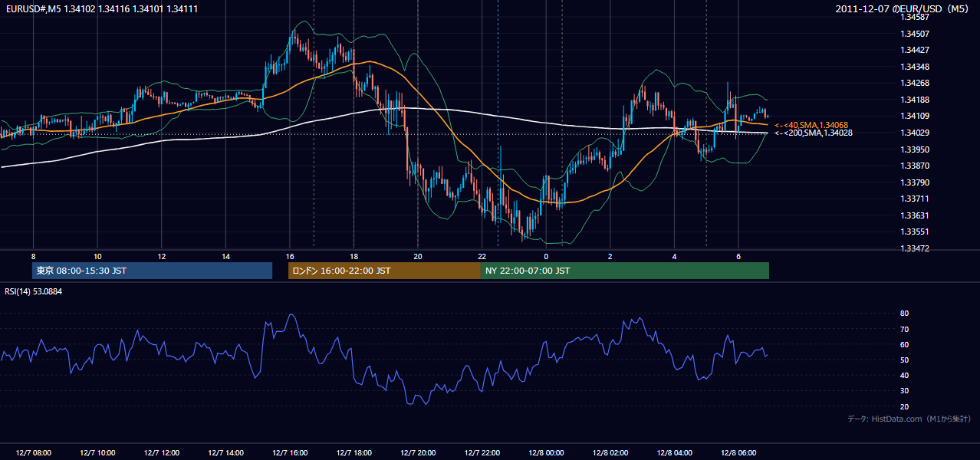Click hour 20 on price chart axis
The height and width of the screenshot is (460, 980).
[x=418, y=256]
